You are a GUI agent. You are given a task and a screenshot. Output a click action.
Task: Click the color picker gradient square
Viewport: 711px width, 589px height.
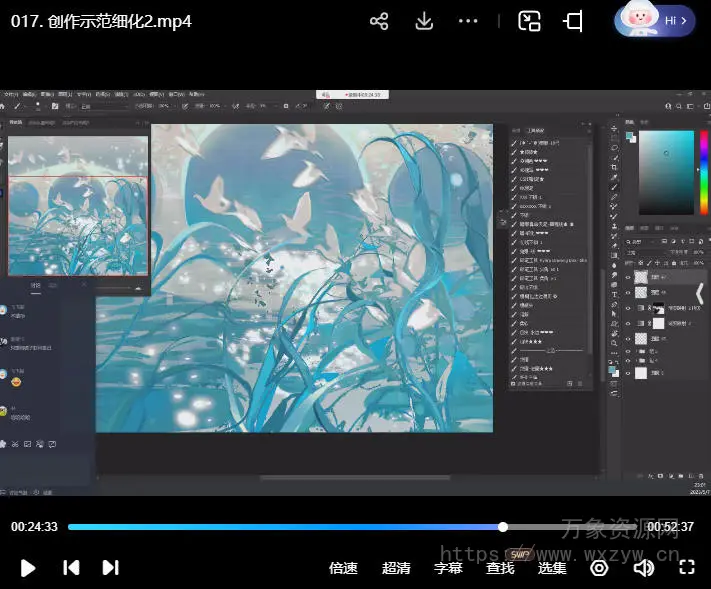pos(667,172)
